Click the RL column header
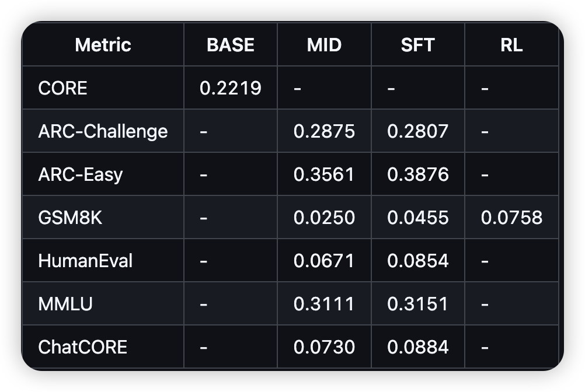Image resolution: width=585 pixels, height=392 pixels. point(511,45)
